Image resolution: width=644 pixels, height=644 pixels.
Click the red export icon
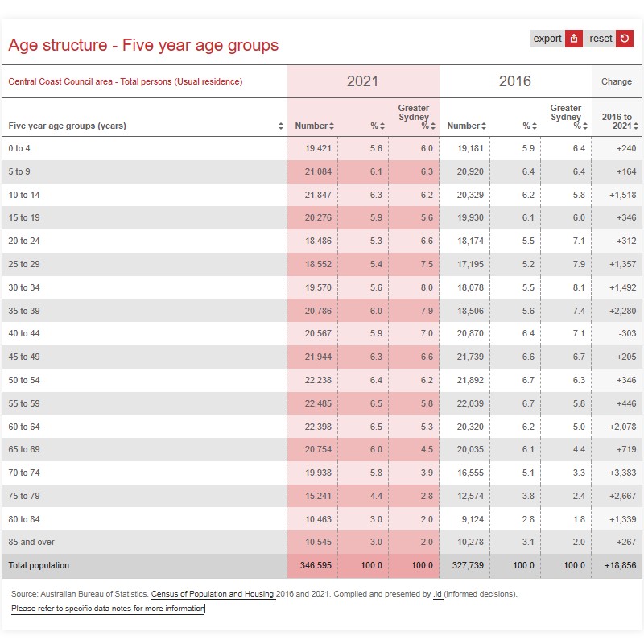(574, 39)
